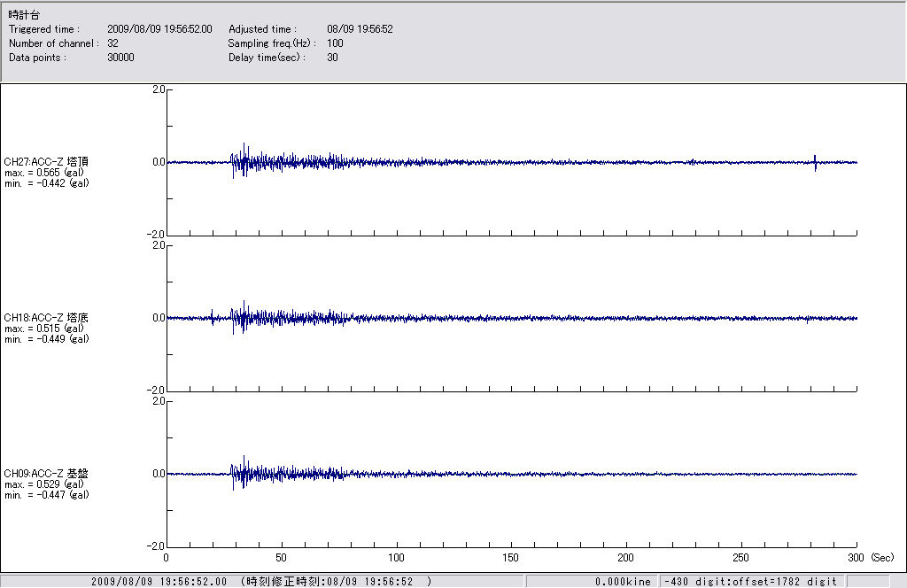Viewport: 907px width, 588px height.
Task: Click the Data points value 30000
Action: (x=120, y=58)
